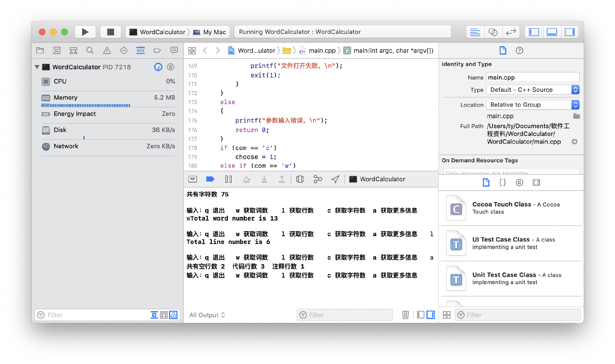Show the Quick Help inspector

pyautogui.click(x=519, y=50)
